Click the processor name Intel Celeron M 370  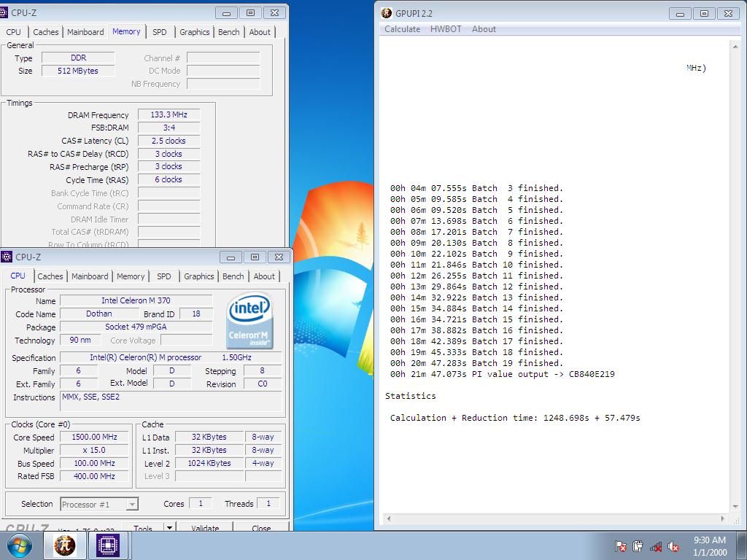pos(136,300)
